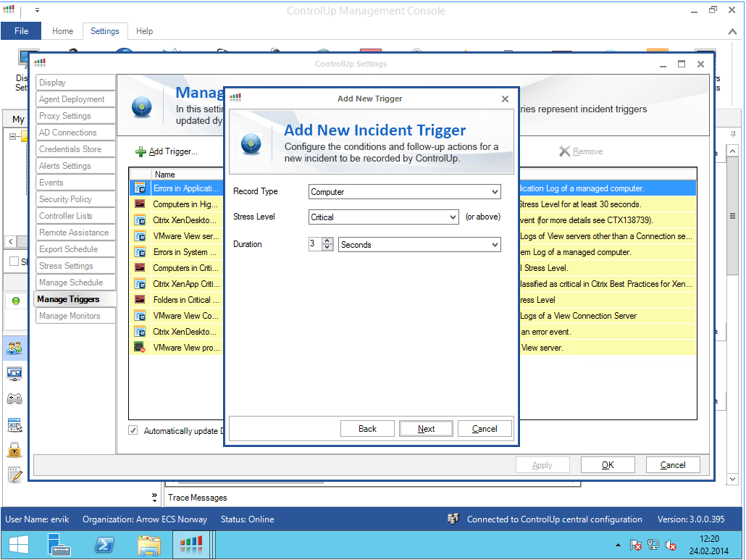
Task: Click the vertical scrollbar thumb at the console's right
Action: click(x=733, y=216)
